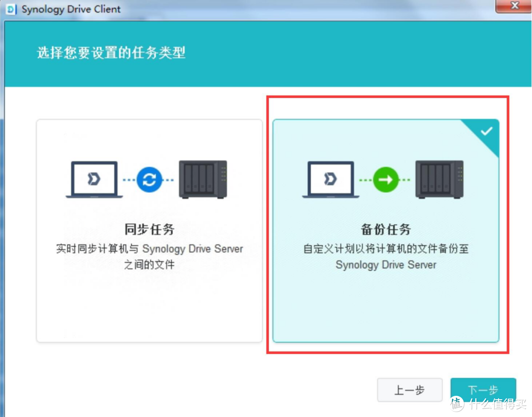Click the NAS device icon in sync card

[x=203, y=179]
